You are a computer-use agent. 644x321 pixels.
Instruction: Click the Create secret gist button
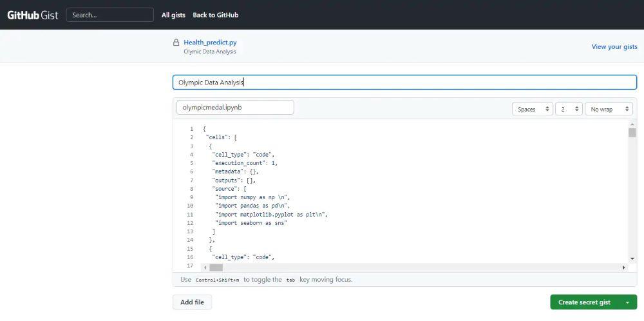pos(584,302)
